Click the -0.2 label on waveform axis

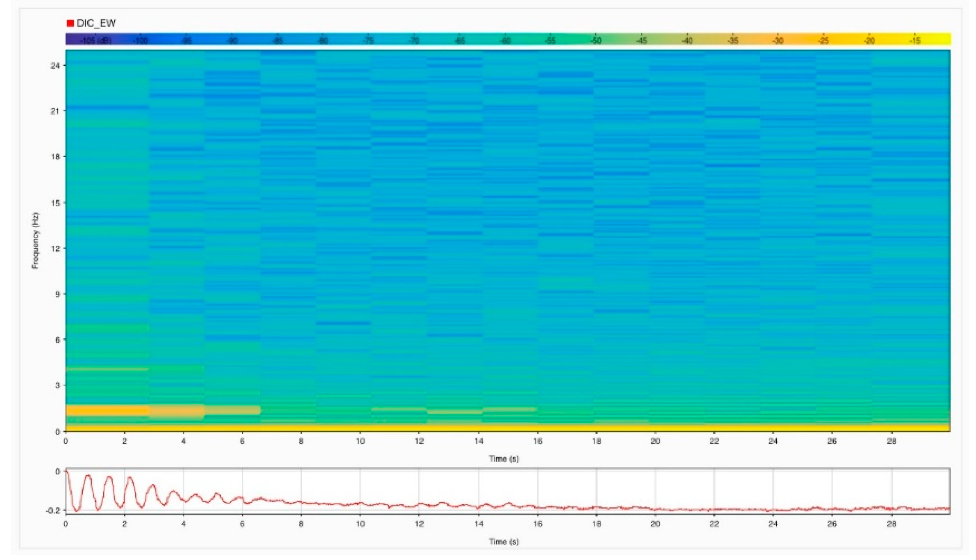pos(53,510)
